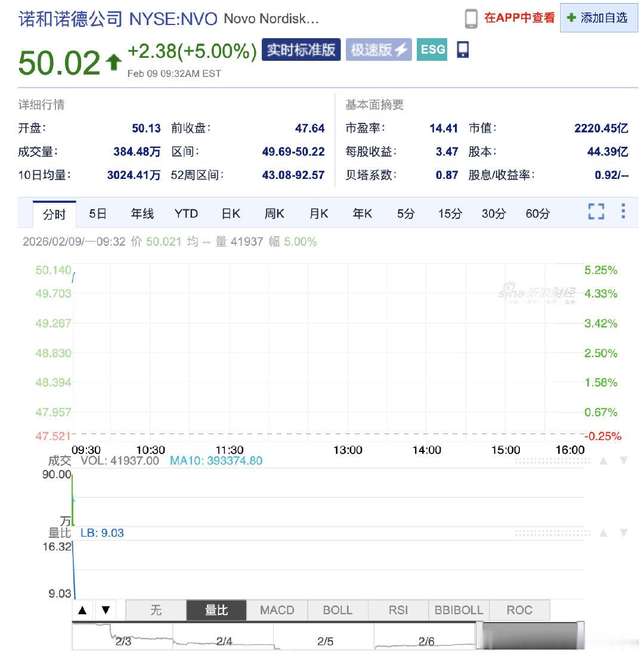Click the 量比 panel drag grip dots
Image resolution: width=644 pixels, height=656 pixels.
tap(552, 533)
